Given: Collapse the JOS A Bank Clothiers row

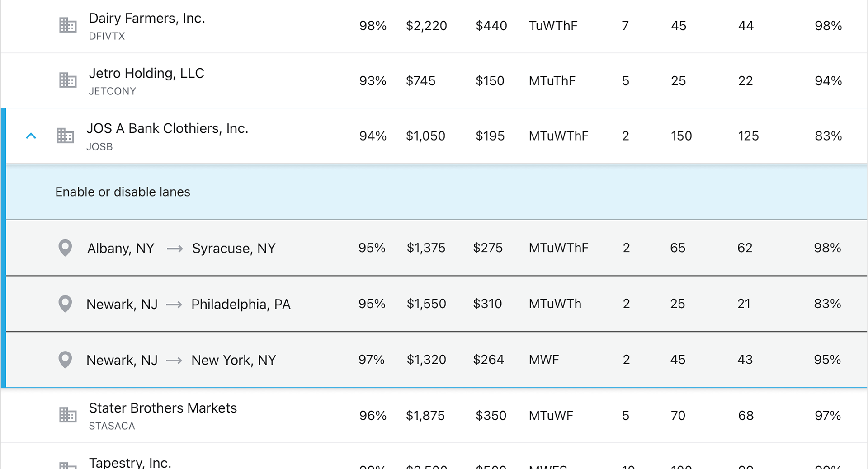Looking at the screenshot, I should point(31,136).
